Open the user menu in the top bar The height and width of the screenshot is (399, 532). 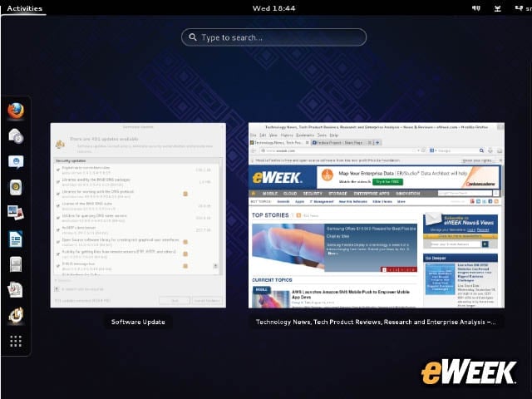pyautogui.click(x=523, y=8)
